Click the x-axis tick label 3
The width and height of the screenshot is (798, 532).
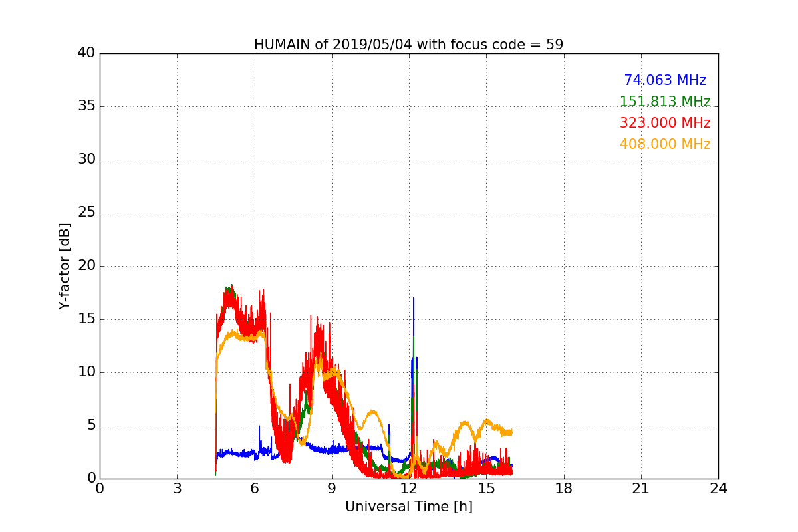coord(177,489)
